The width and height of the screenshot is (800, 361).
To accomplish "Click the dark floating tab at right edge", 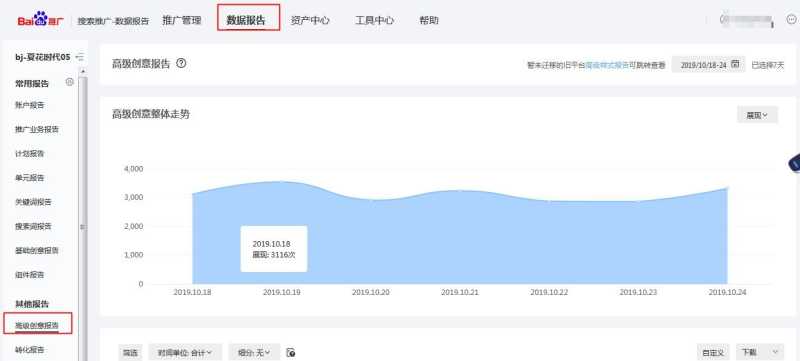I will point(794,164).
